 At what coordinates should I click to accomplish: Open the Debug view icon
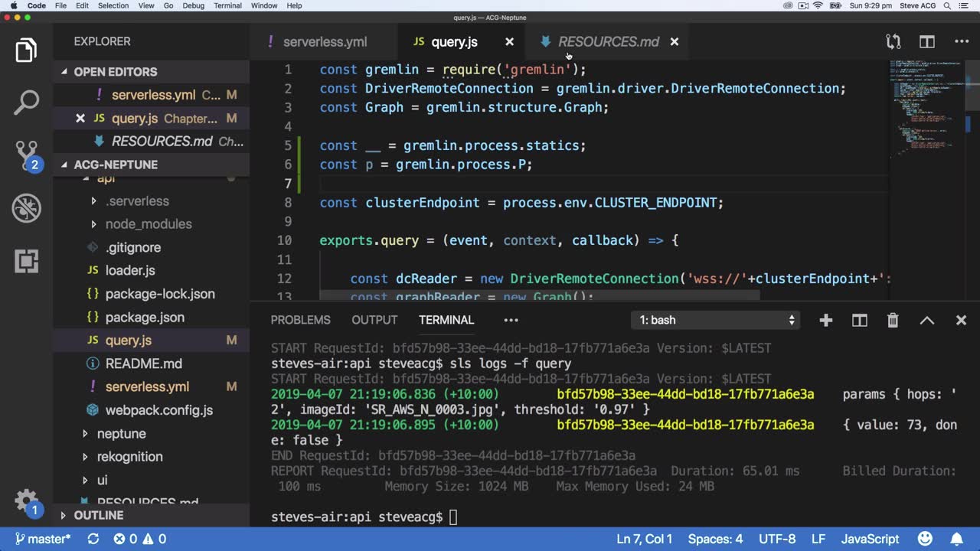(26, 208)
